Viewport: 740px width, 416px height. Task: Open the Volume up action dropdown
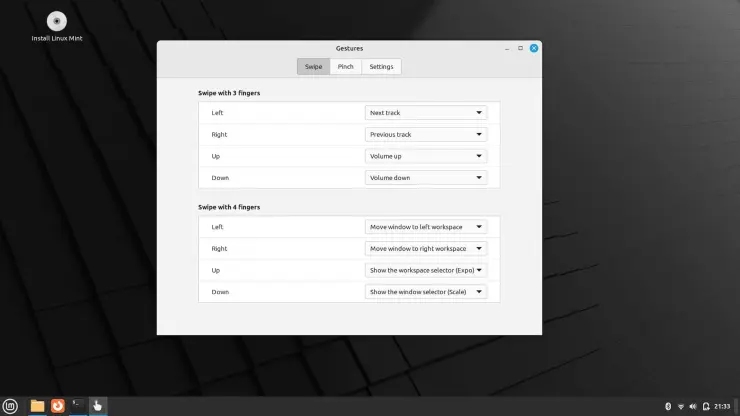(x=426, y=156)
